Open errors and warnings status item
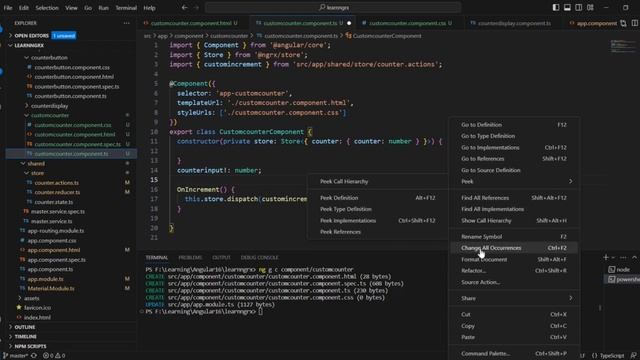The width and height of the screenshot is (640, 360). (x=54, y=356)
